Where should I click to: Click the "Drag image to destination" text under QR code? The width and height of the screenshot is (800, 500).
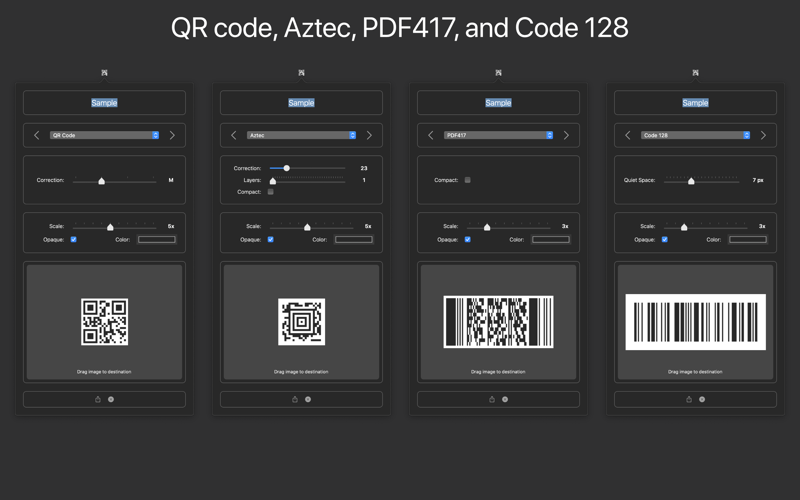tap(104, 372)
